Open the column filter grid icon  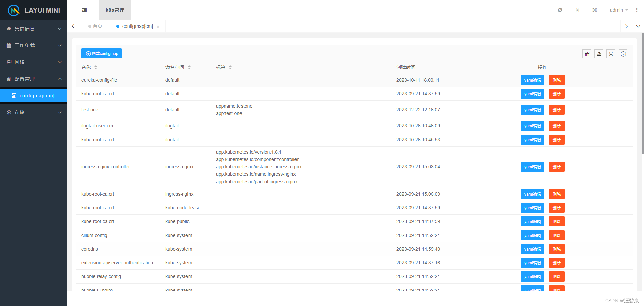pyautogui.click(x=587, y=54)
